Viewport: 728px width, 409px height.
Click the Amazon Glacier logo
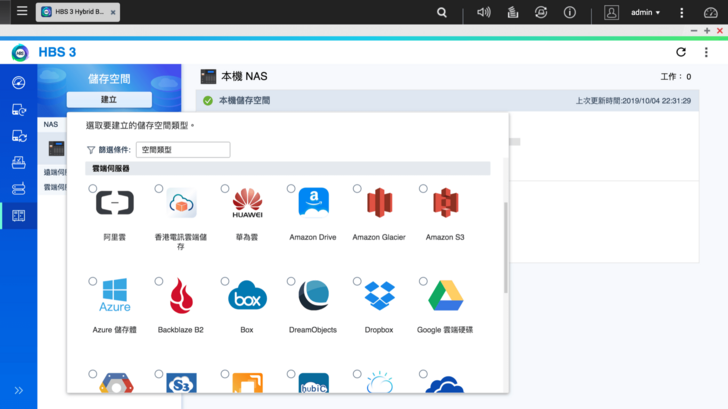coord(379,202)
